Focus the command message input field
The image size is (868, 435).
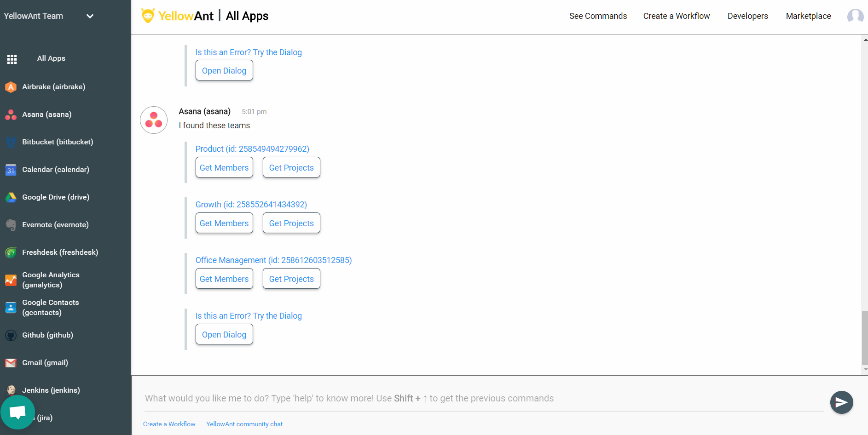(483, 398)
